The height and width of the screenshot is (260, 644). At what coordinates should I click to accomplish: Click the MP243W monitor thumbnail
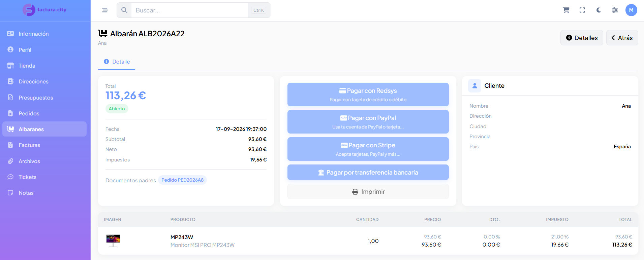(x=113, y=241)
